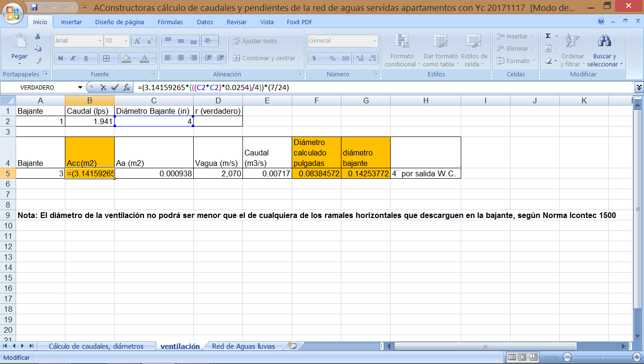Apply accounting dollar number format
The image size is (644, 364).
pyautogui.click(x=313, y=58)
